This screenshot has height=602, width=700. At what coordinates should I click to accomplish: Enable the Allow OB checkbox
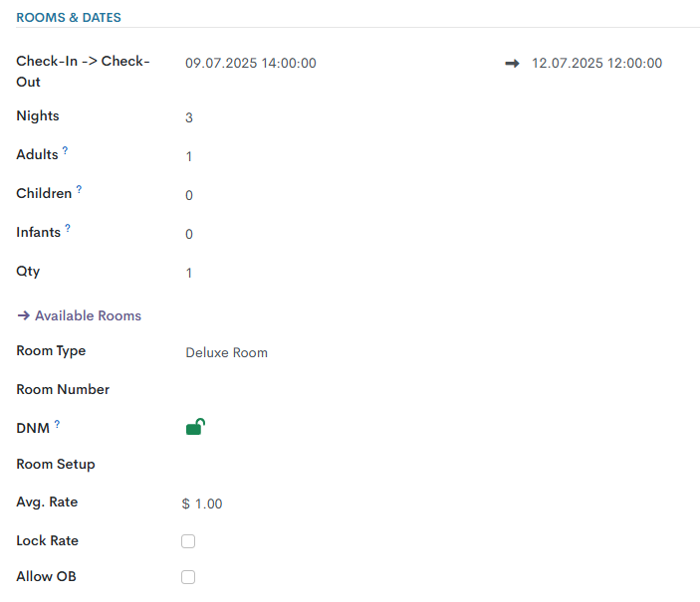click(188, 577)
